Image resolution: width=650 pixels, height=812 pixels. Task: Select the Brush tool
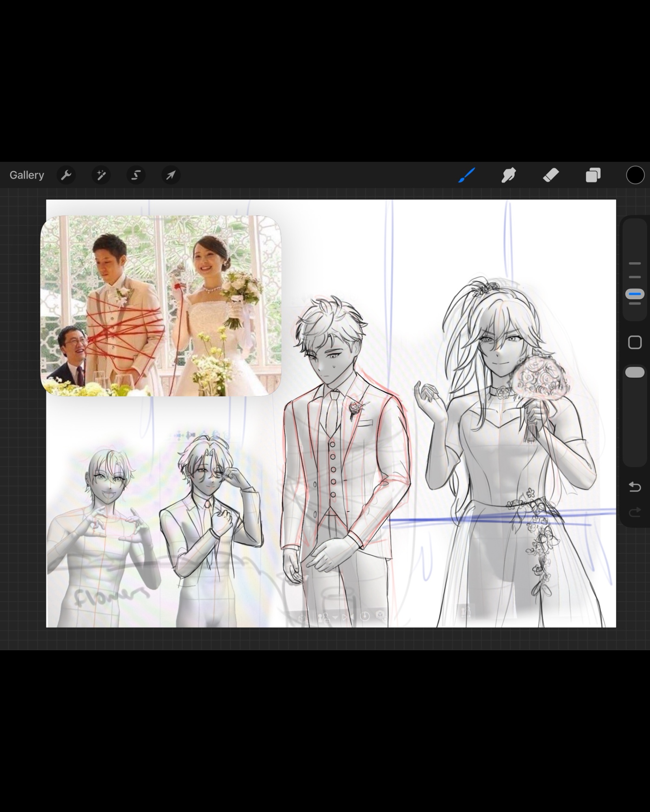(x=466, y=175)
